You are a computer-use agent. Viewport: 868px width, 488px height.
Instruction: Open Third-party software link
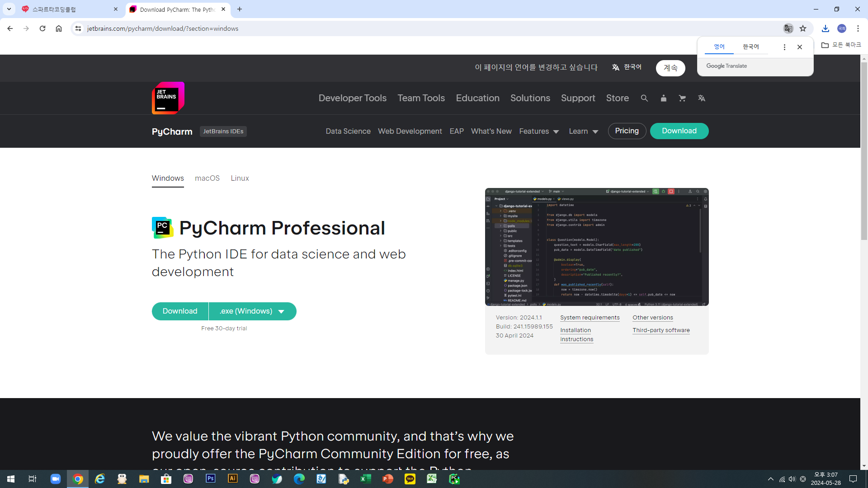click(661, 330)
